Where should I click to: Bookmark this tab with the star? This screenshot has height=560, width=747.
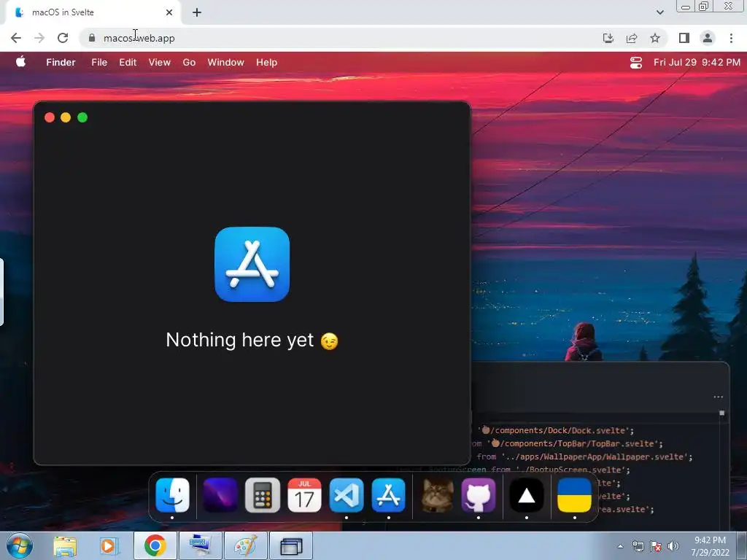pyautogui.click(x=655, y=38)
